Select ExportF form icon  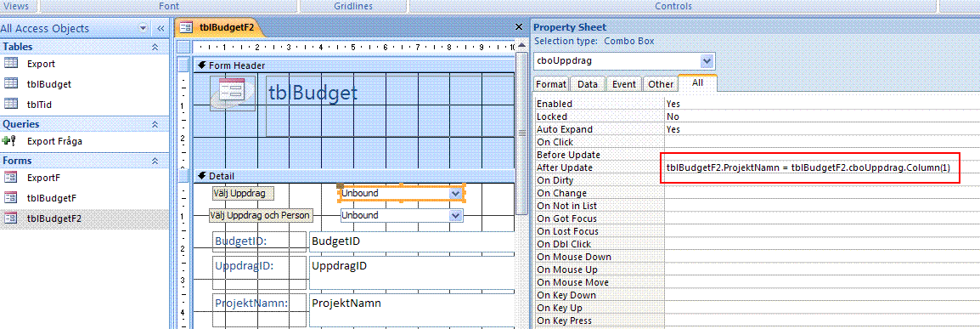pyautogui.click(x=11, y=178)
